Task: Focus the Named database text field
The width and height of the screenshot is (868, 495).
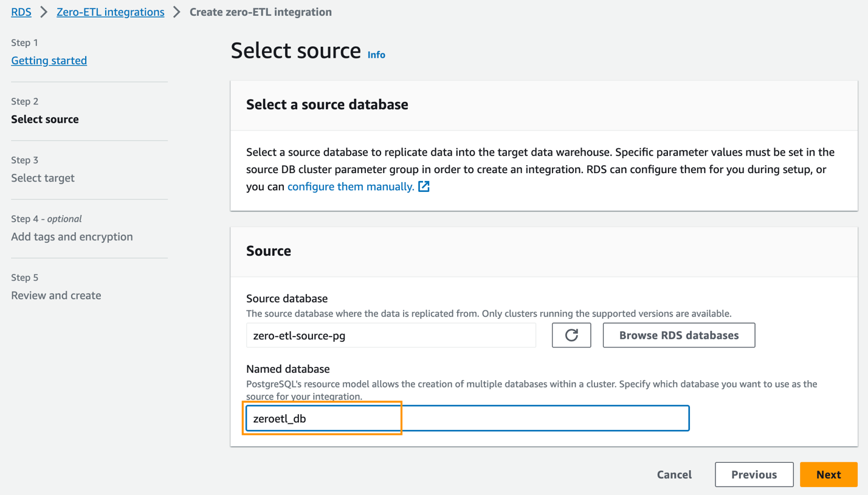Action: pos(467,418)
